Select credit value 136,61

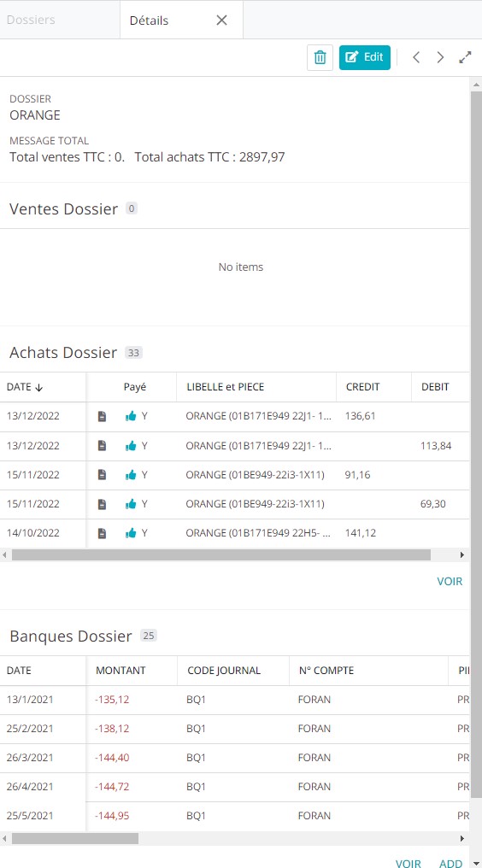point(360,416)
